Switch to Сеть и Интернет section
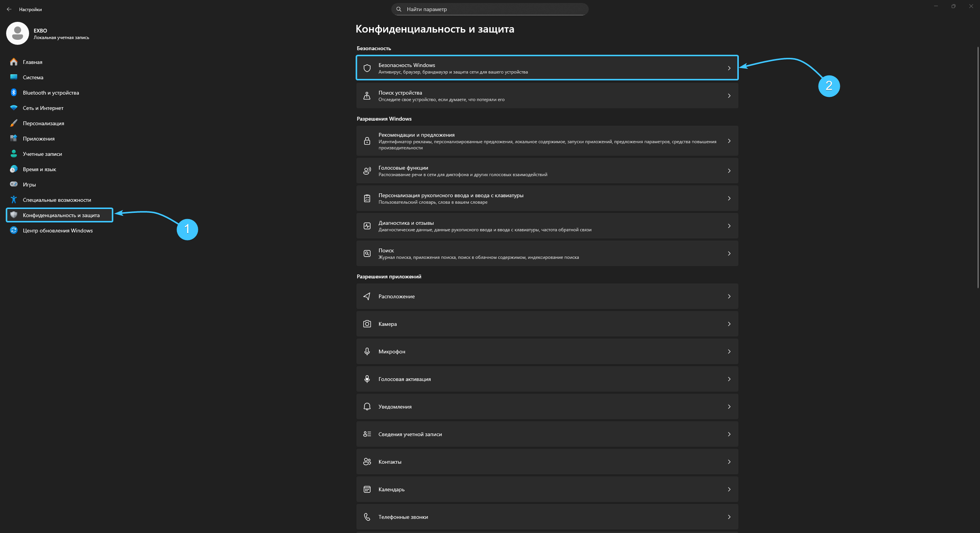Viewport: 980px width, 533px height. tap(43, 108)
